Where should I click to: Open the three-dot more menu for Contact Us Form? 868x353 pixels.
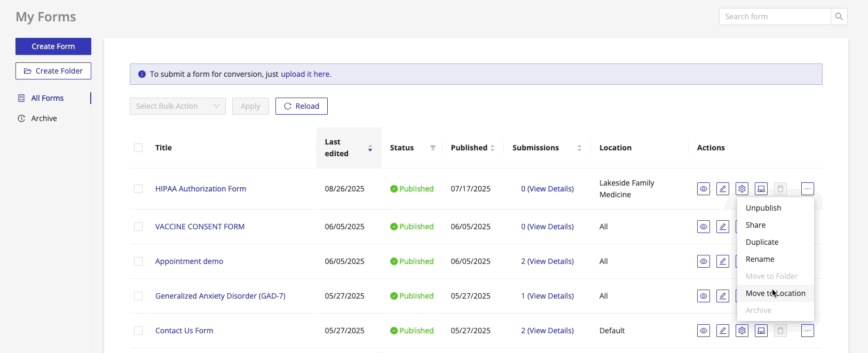click(807, 331)
